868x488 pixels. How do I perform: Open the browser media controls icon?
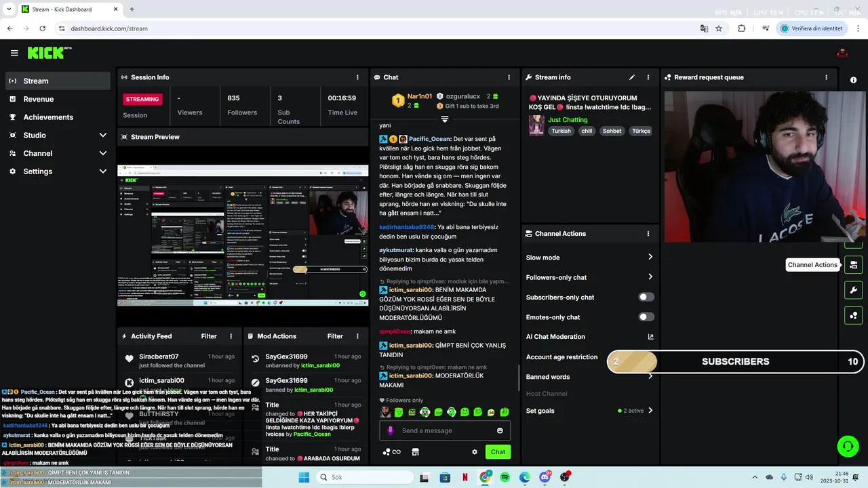(766, 28)
